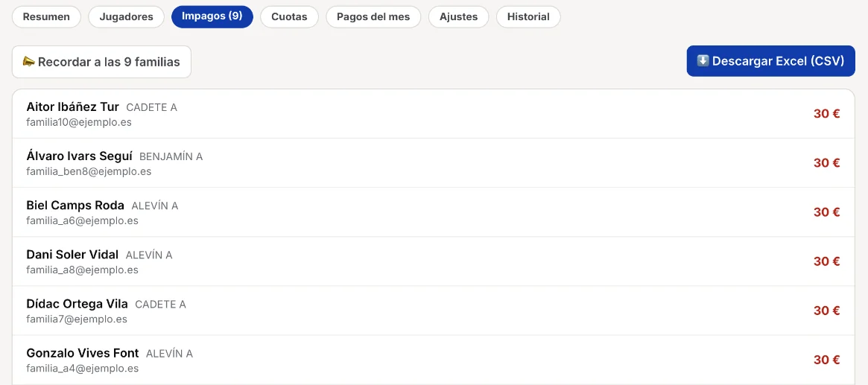This screenshot has height=385, width=868.
Task: Download Excel (CSV) file
Action: tap(770, 61)
